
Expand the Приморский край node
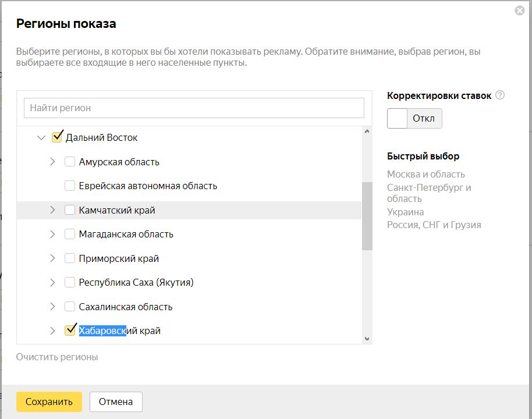(x=52, y=258)
